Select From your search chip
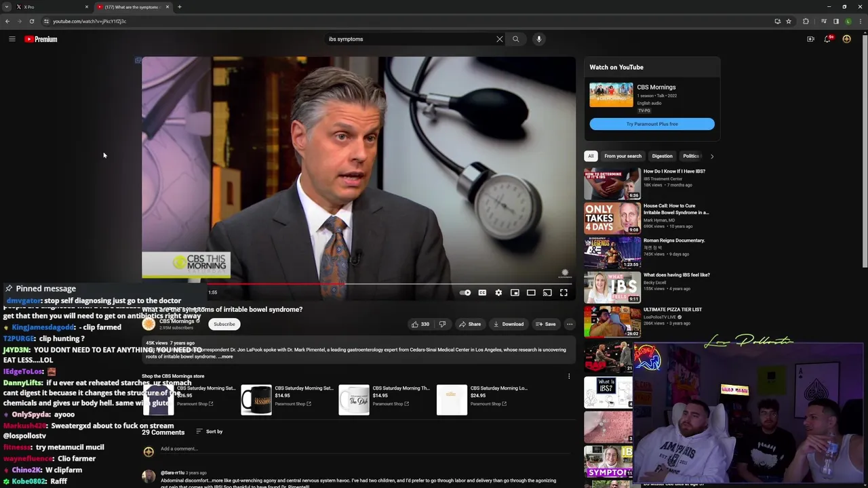This screenshot has width=868, height=488. (x=623, y=156)
